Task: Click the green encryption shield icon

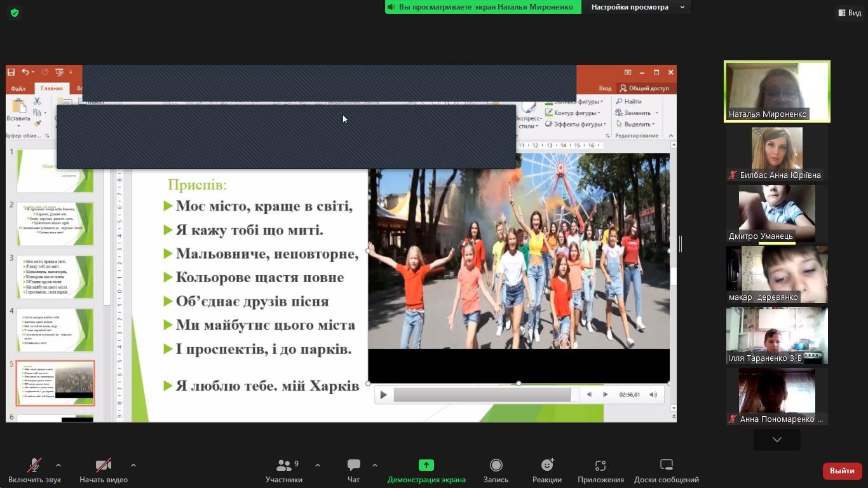Action: click(15, 13)
